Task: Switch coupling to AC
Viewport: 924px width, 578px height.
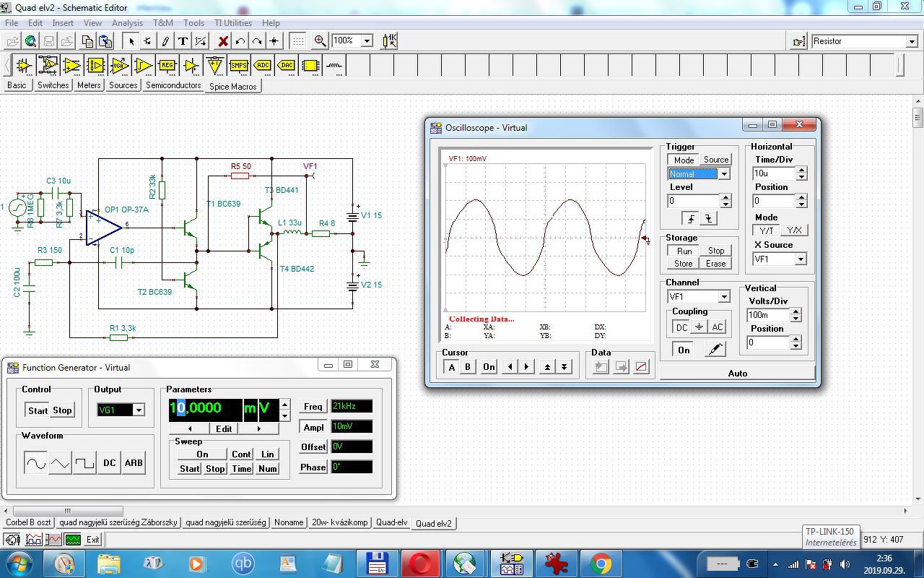Action: click(x=717, y=327)
